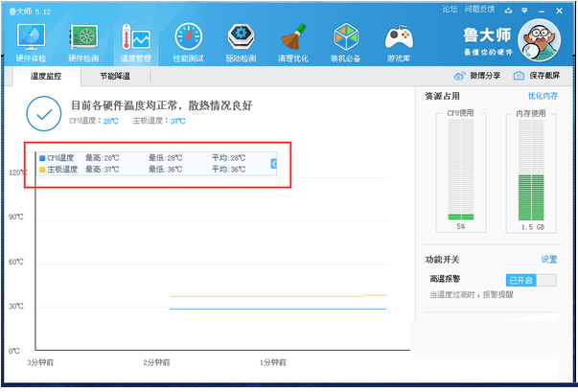Open 设置 settings for 功能开关
The image size is (578, 392).
tap(549, 260)
